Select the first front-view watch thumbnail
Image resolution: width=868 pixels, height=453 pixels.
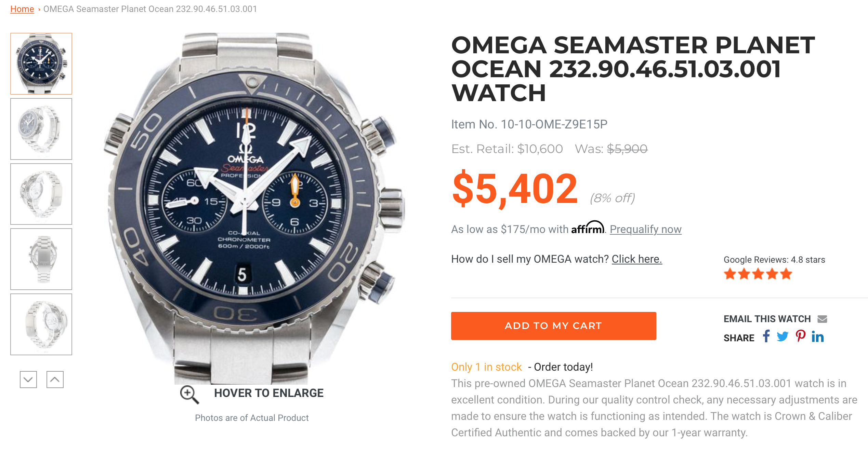(41, 64)
